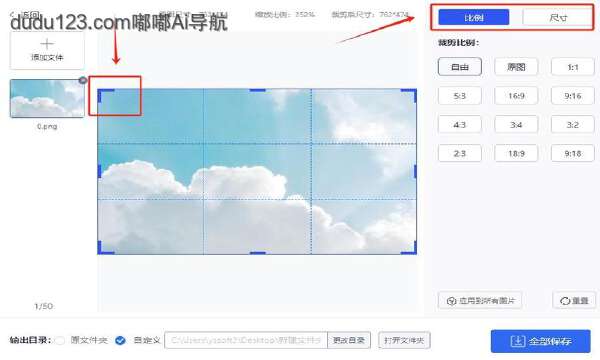Image resolution: width=600 pixels, height=360 pixels.
Task: Select the original folder radio option
Action: [60, 340]
